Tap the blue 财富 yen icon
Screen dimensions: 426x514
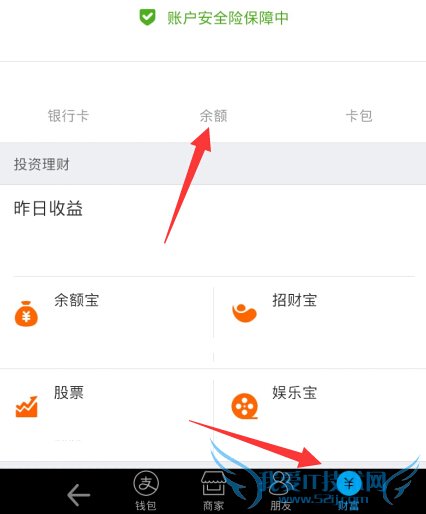click(349, 483)
